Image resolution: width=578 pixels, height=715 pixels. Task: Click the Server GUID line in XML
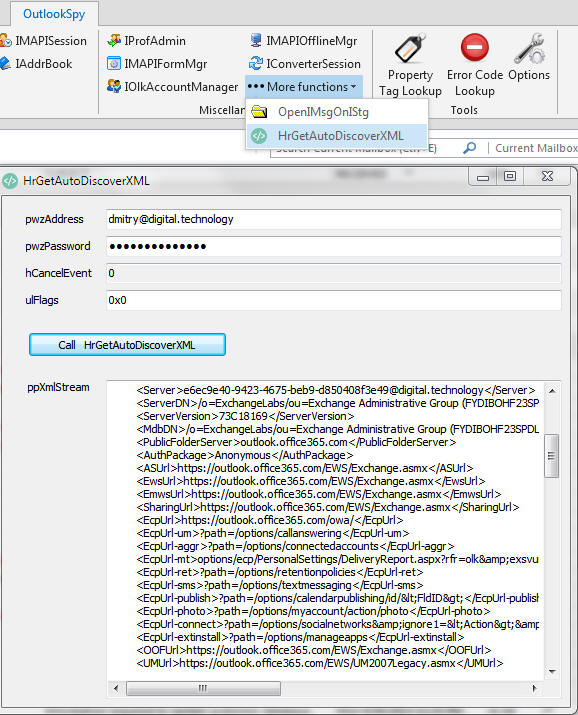point(336,390)
